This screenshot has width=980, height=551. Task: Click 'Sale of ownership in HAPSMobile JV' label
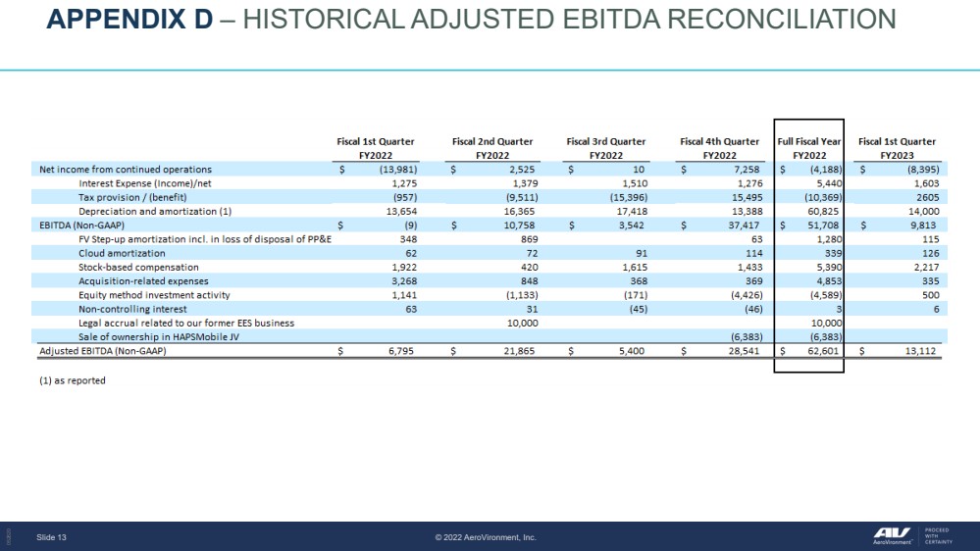coord(159,336)
